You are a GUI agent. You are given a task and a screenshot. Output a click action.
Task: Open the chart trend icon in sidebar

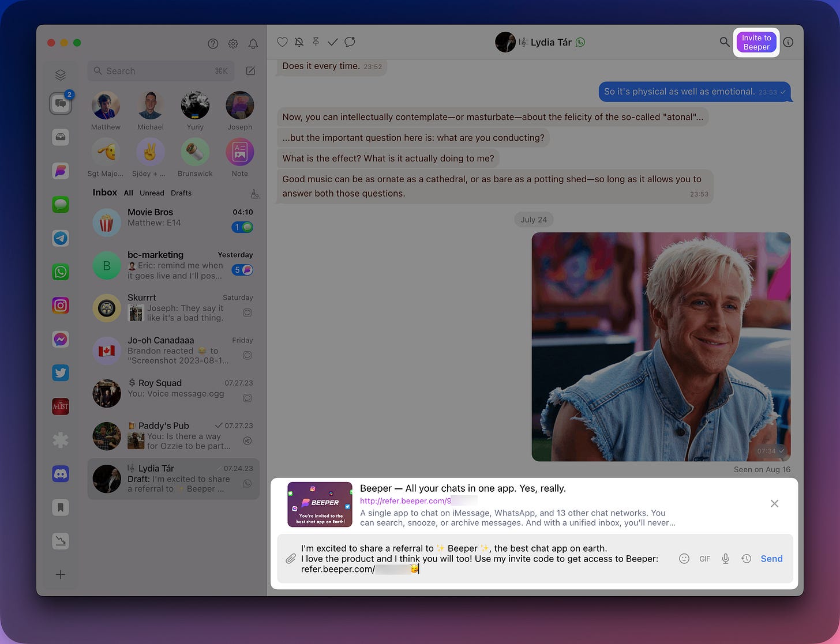point(61,541)
